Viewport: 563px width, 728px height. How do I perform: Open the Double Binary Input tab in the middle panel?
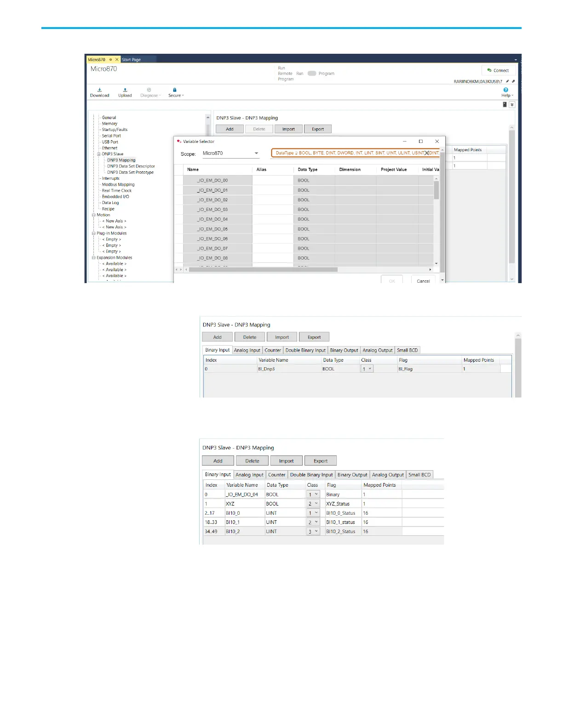[305, 350]
